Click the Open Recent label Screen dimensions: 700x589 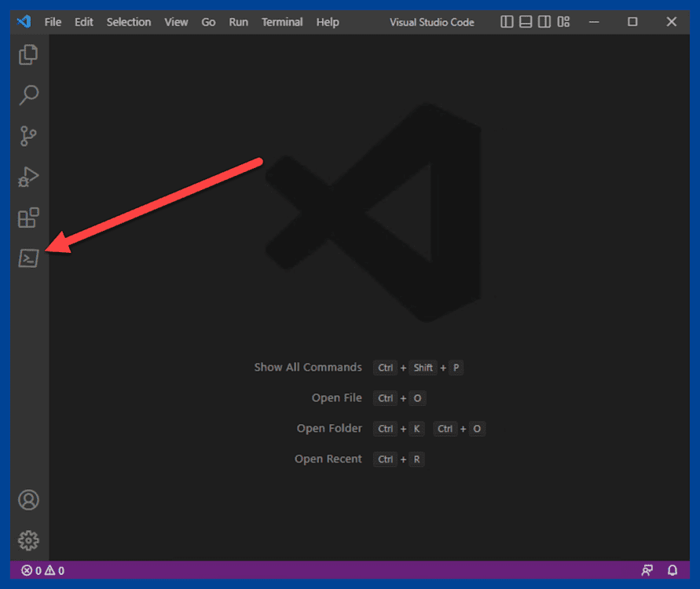pos(328,459)
